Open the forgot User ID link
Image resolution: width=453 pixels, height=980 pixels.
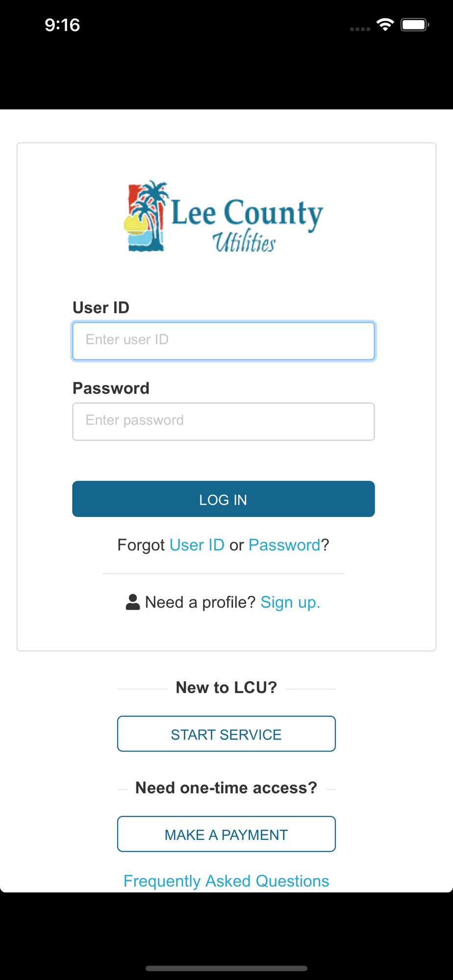197,545
